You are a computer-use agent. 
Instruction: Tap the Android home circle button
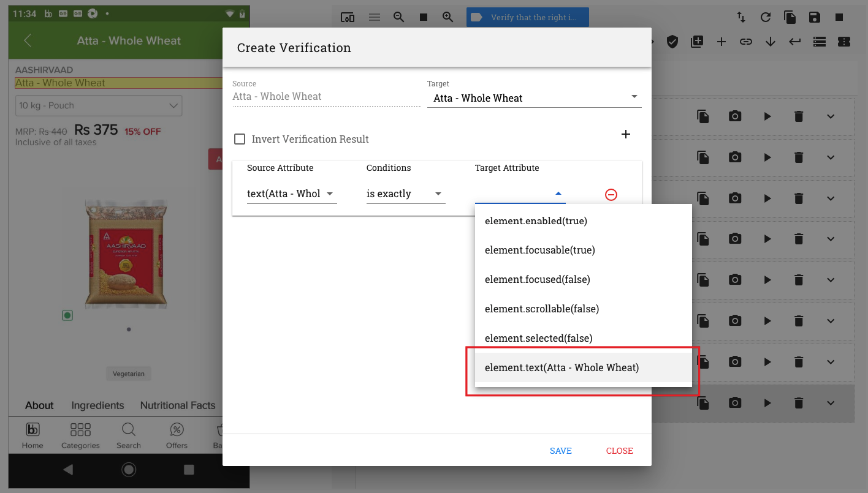pyautogui.click(x=129, y=470)
